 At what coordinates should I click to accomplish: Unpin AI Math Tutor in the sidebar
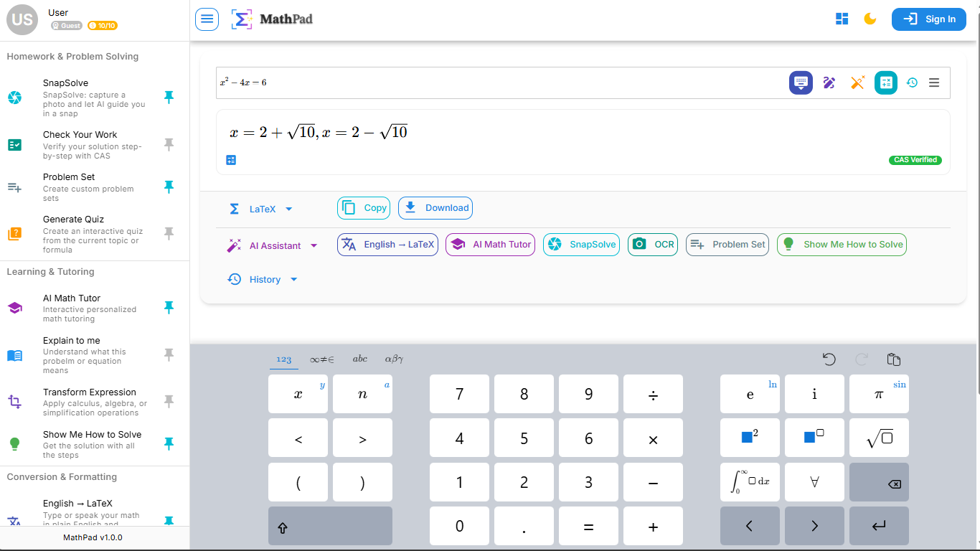(169, 308)
